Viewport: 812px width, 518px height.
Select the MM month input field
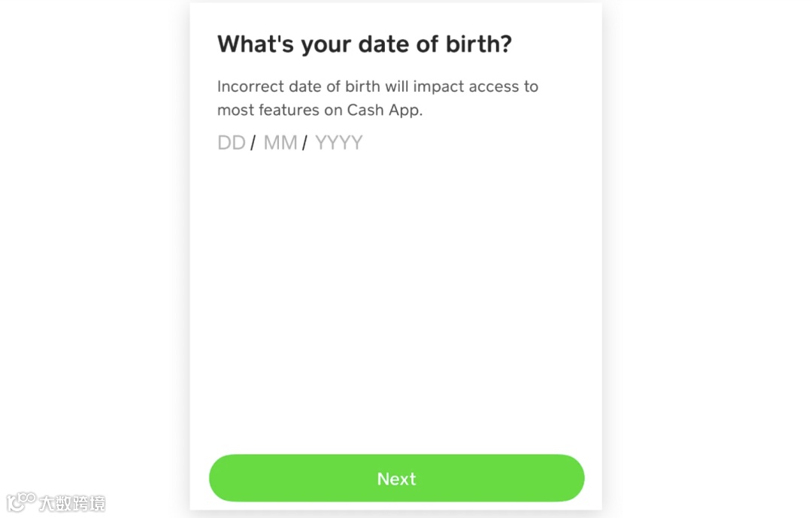[280, 143]
